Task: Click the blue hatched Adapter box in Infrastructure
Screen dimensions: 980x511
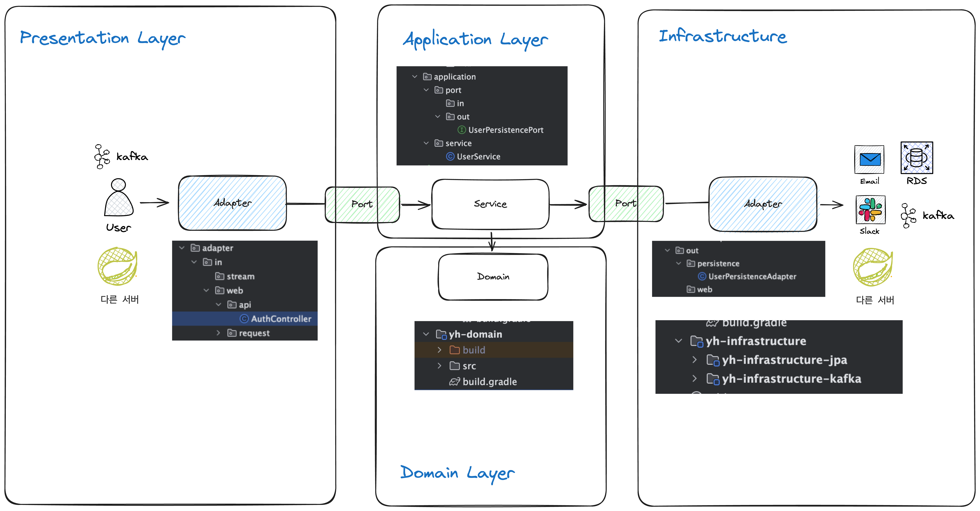Action: pyautogui.click(x=763, y=204)
